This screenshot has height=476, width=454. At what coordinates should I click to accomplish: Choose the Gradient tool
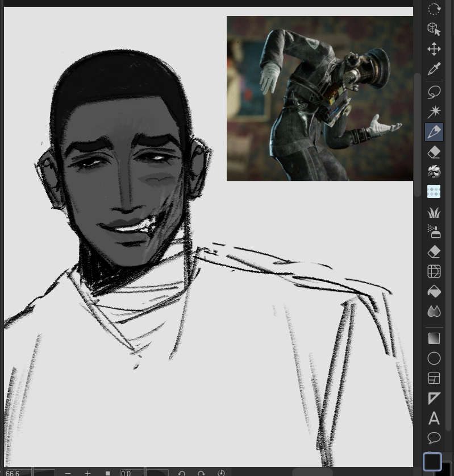click(x=434, y=338)
